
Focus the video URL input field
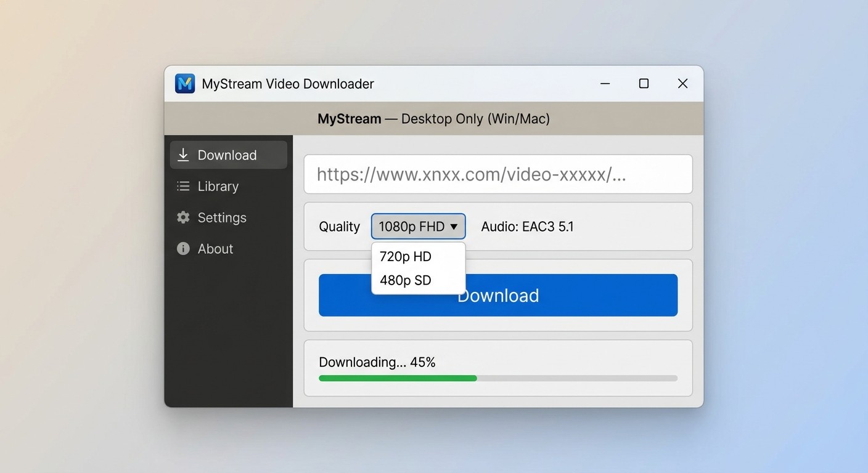coord(498,174)
